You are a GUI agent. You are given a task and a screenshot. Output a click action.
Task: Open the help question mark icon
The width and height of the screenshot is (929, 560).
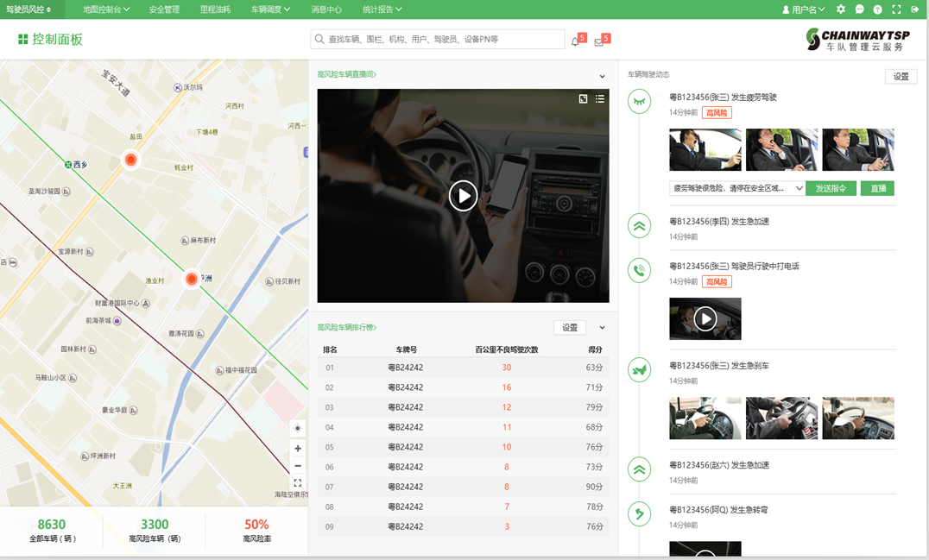click(x=877, y=9)
